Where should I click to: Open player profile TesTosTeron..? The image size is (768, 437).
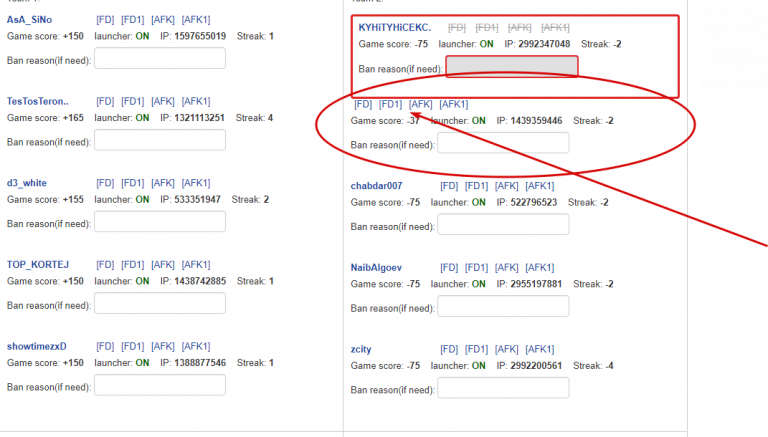point(38,101)
